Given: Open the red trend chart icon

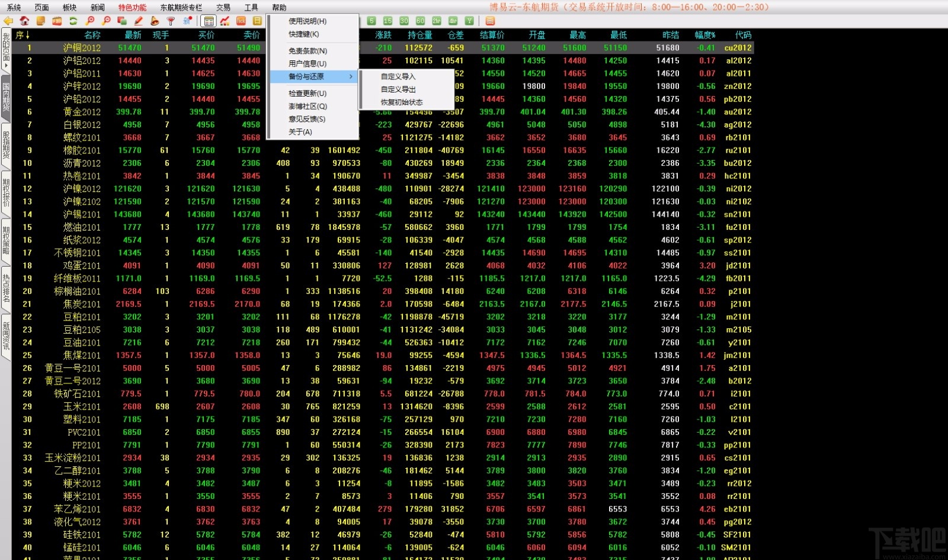Looking at the screenshot, I should pos(225,21).
